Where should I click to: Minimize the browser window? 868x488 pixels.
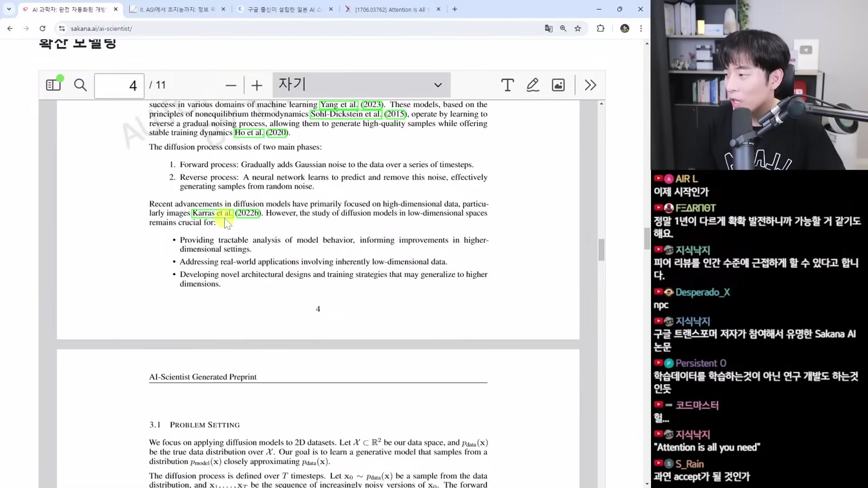[599, 9]
